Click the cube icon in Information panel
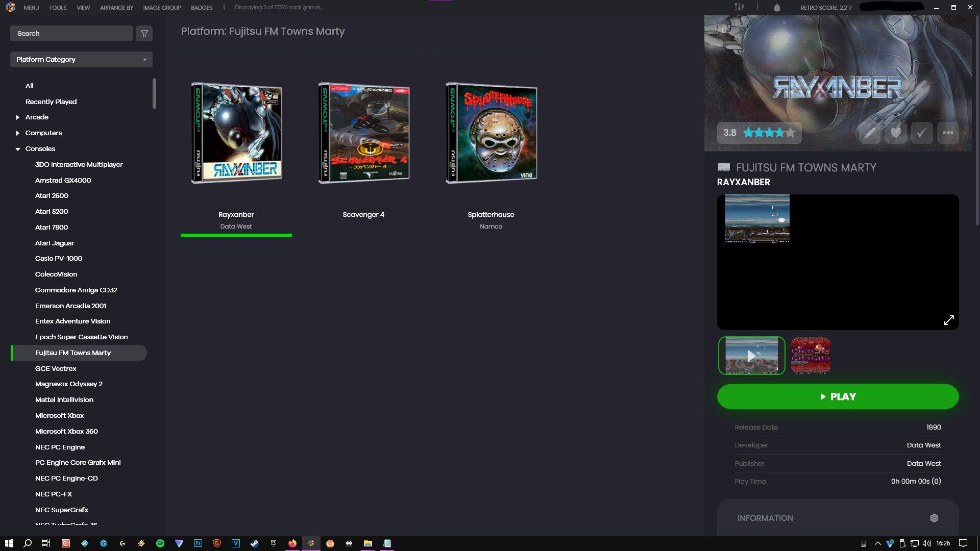The image size is (980, 551). [934, 518]
